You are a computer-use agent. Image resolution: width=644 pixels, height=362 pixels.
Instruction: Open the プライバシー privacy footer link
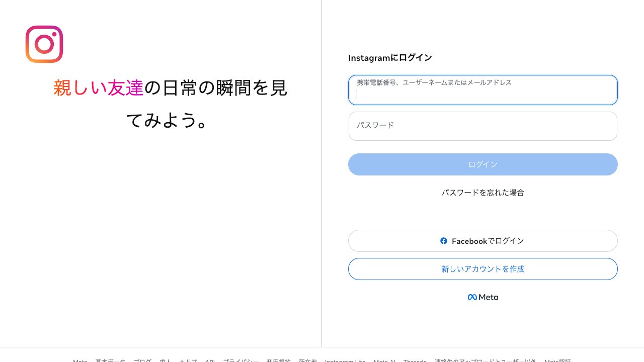(241, 361)
